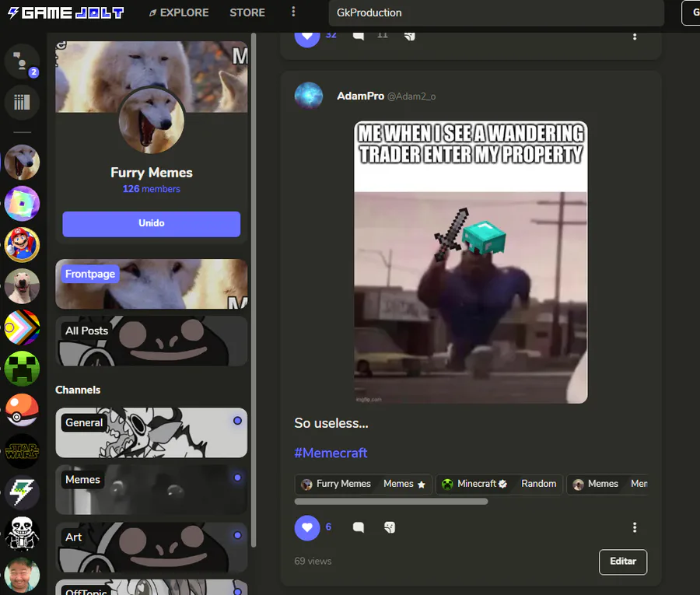The image size is (700, 595).
Task: Open the General channel
Action: tap(152, 432)
